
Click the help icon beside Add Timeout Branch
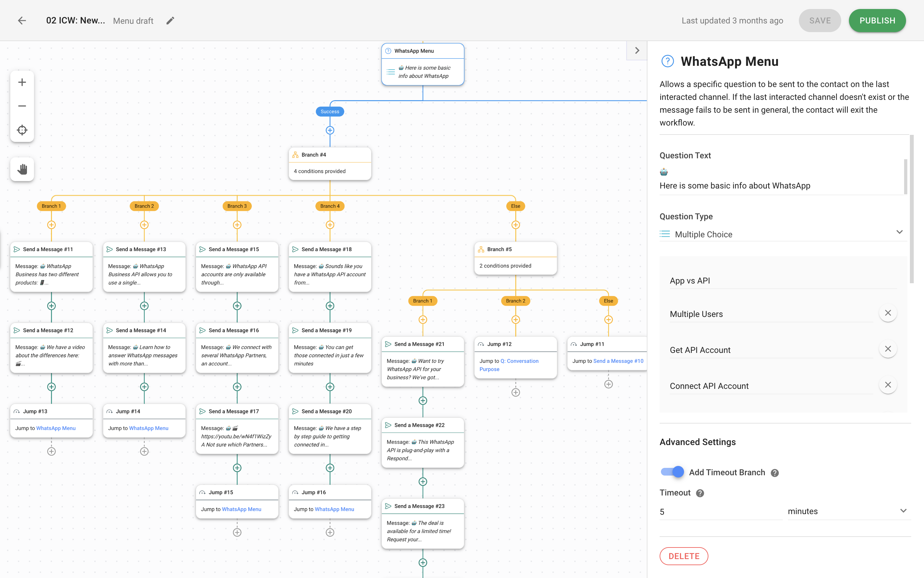click(775, 473)
